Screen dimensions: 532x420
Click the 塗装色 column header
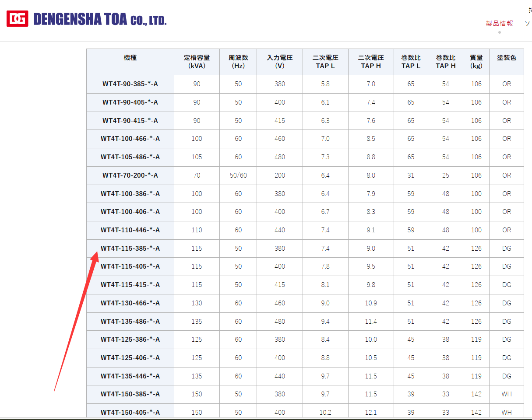pyautogui.click(x=506, y=58)
